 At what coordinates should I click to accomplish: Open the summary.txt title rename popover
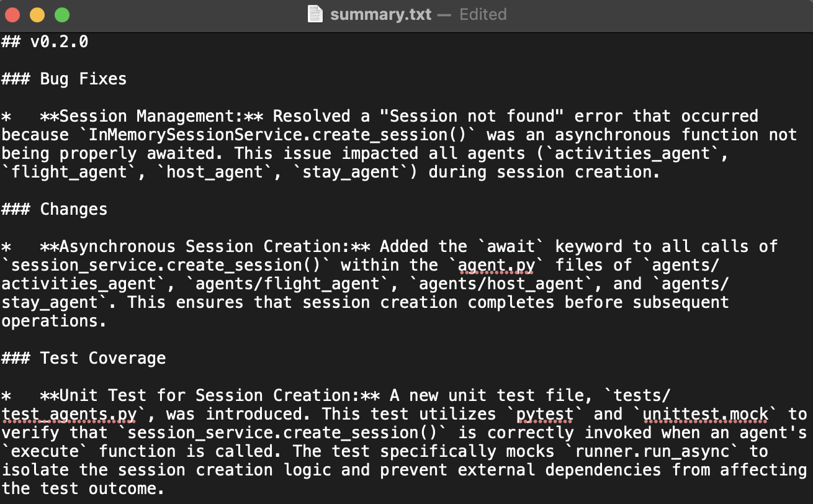[x=380, y=14]
